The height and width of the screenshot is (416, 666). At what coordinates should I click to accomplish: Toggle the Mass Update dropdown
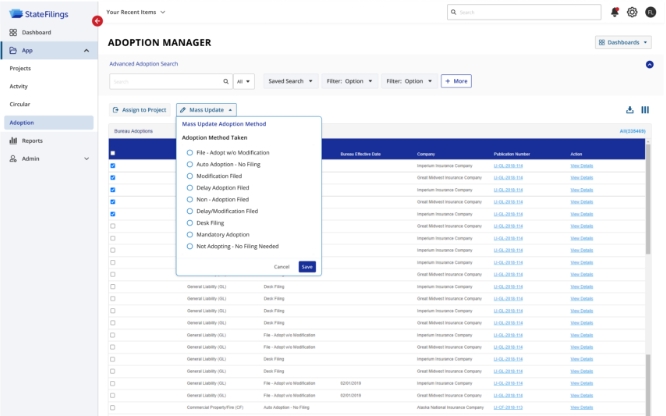point(206,110)
